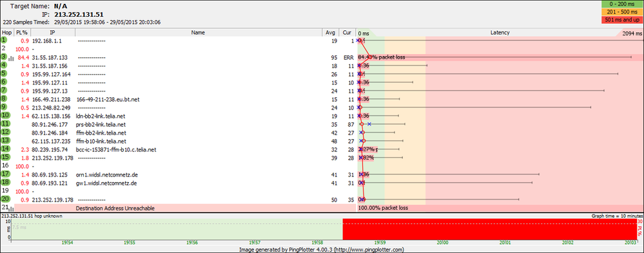Select IP 31.55.187.156 row
This screenshot has width=644, height=253.
(50, 66)
